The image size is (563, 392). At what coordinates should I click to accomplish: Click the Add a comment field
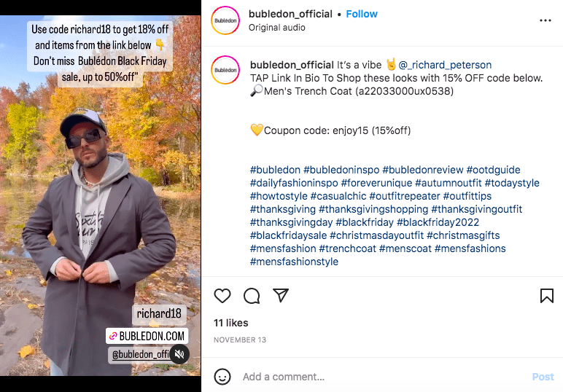(384, 377)
